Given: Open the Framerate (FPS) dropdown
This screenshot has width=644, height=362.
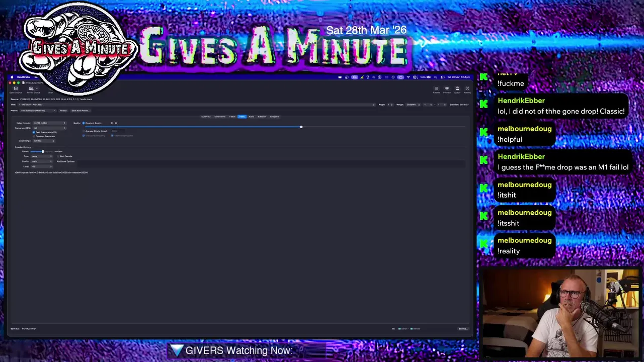Looking at the screenshot, I should tap(49, 128).
